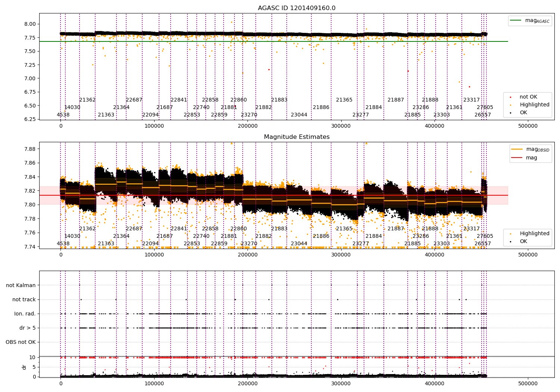The height and width of the screenshot is (392, 560).
Task: Click OBSID label 21886 in Magnitude Estimates plot
Action: point(321,236)
